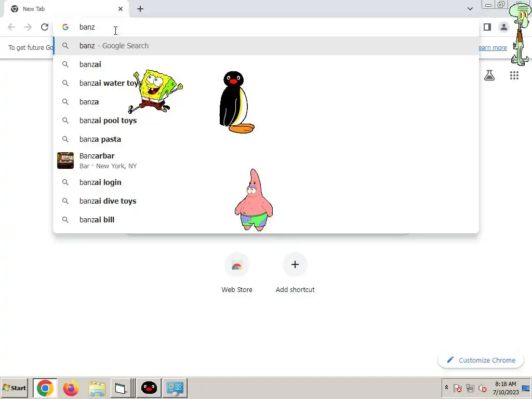This screenshot has width=532, height=399.
Task: Go forward using the forward arrow
Action: click(28, 27)
